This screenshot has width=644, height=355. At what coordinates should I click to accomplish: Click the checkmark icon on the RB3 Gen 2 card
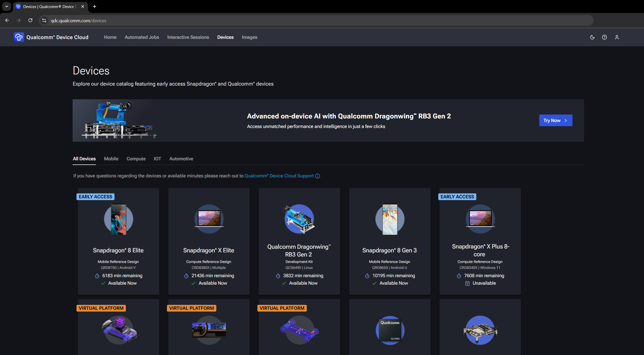click(x=284, y=283)
